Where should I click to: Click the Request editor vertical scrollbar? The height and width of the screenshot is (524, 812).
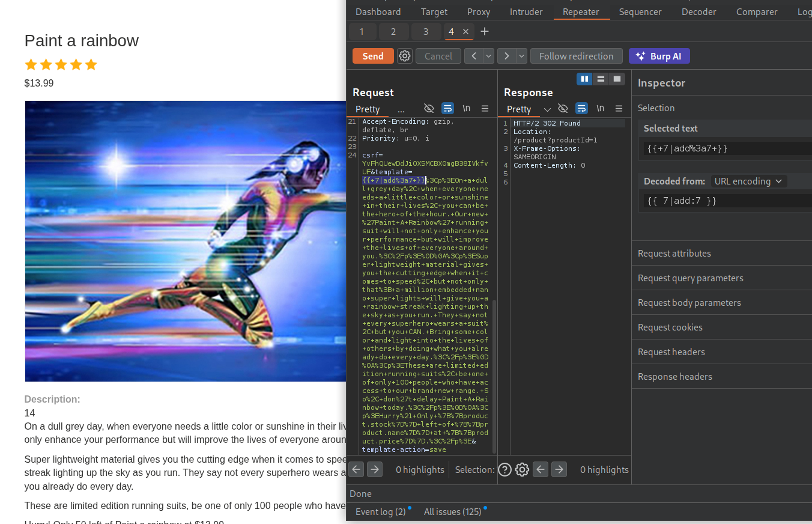pyautogui.click(x=494, y=373)
